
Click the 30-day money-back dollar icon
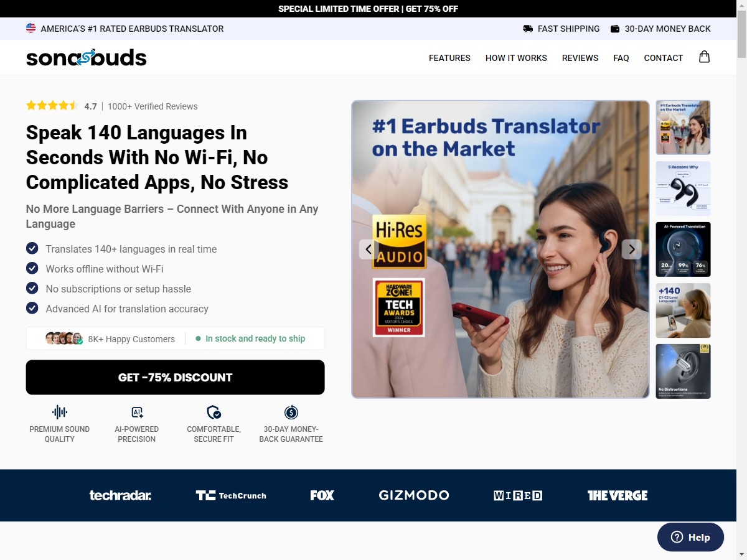291,412
